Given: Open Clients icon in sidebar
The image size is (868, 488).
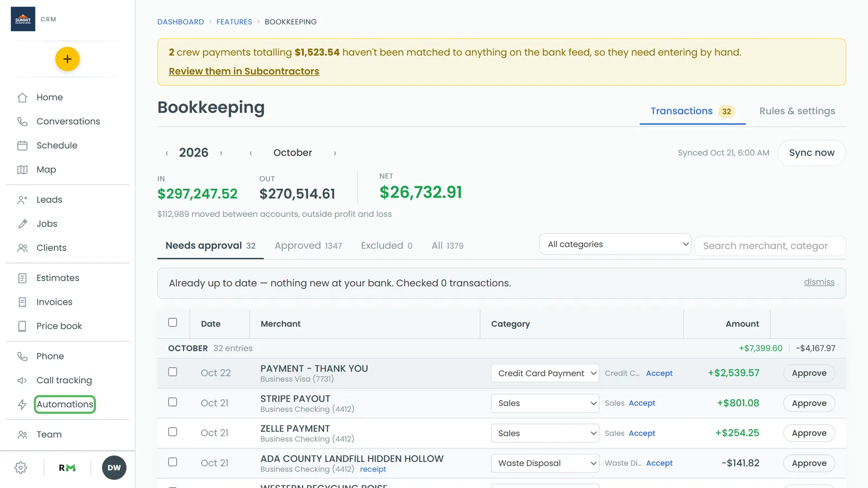Looking at the screenshot, I should [x=22, y=248].
